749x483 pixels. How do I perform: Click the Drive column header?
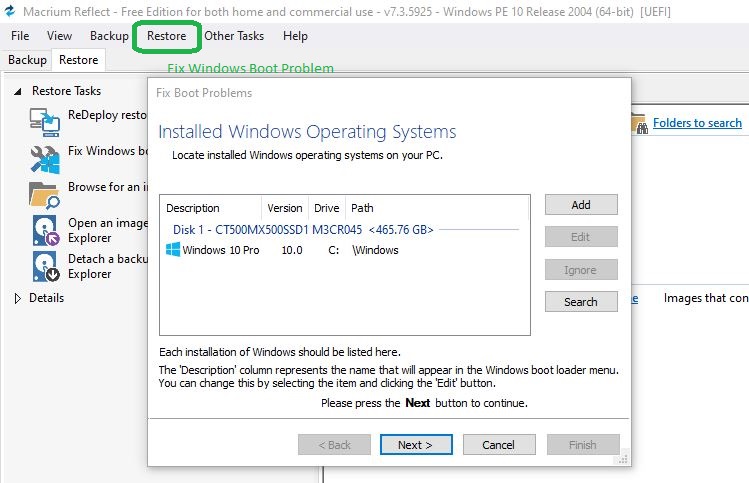point(327,208)
